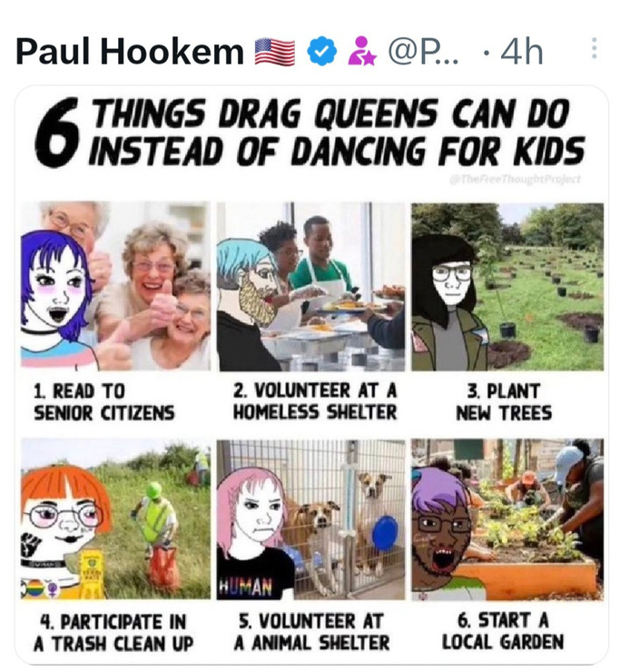The height and width of the screenshot is (672, 630).
Task: Click the 'HUMAN' rainbow shirt text
Action: click(246, 587)
